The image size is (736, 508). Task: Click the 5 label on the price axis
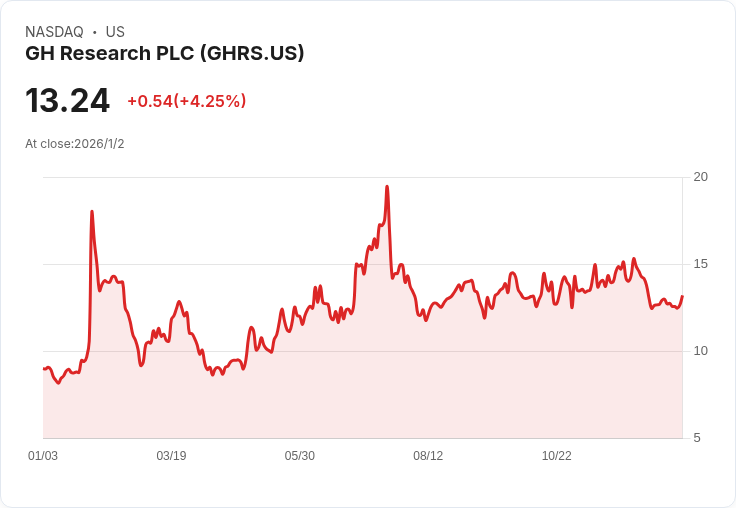coord(700,438)
